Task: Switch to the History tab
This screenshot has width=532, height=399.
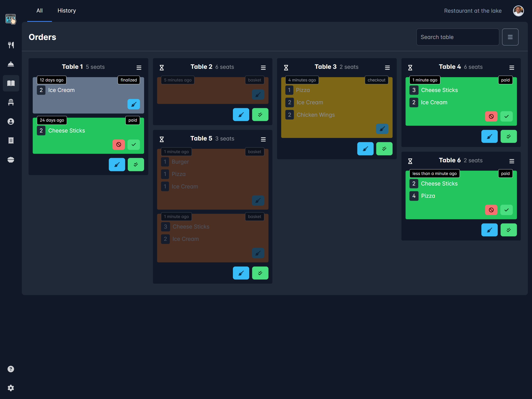Action: (67, 11)
